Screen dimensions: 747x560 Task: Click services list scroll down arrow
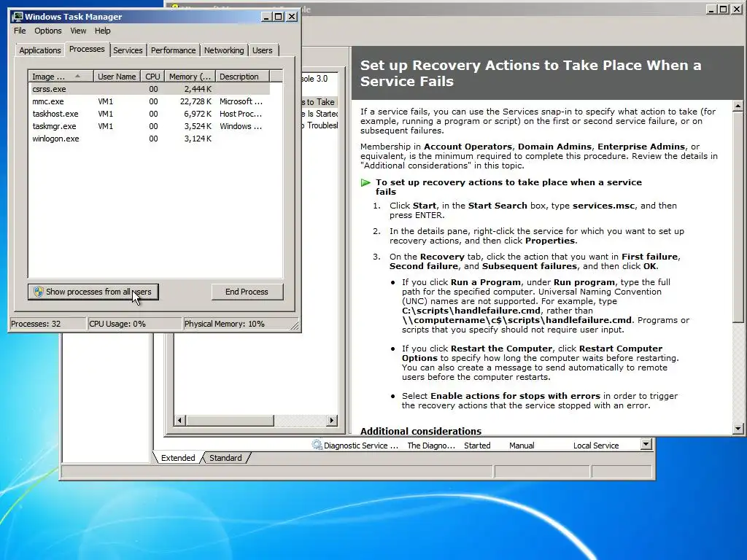tap(646, 444)
